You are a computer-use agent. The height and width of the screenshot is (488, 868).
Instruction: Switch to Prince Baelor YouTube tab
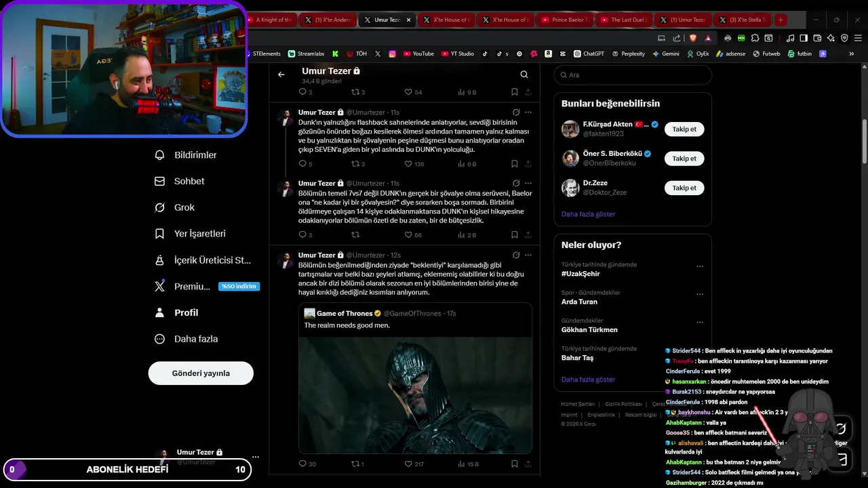565,20
